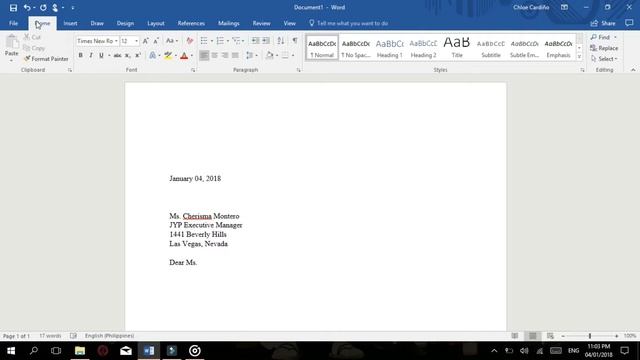This screenshot has width=640, height=360.
Task: Open Replace dialog
Action: [x=604, y=48]
